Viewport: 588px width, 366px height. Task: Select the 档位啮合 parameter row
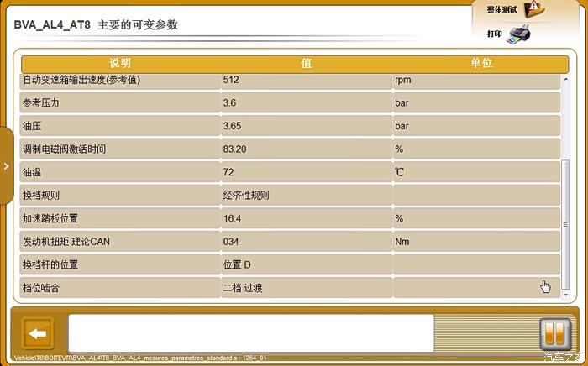(120, 288)
